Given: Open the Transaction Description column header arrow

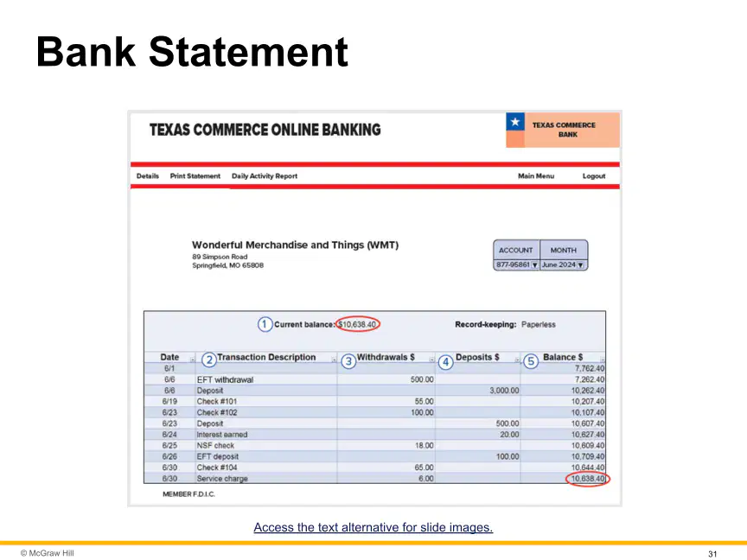Looking at the screenshot, I should [334, 360].
